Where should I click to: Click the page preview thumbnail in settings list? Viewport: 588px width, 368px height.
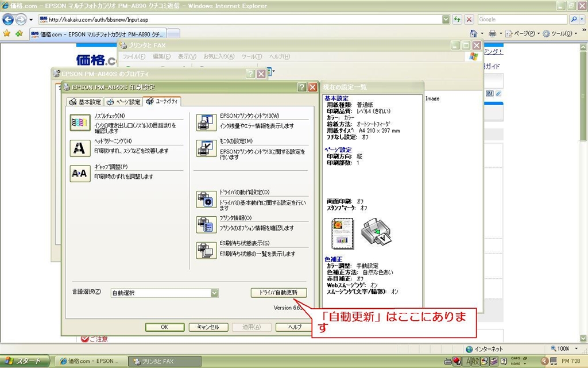342,233
